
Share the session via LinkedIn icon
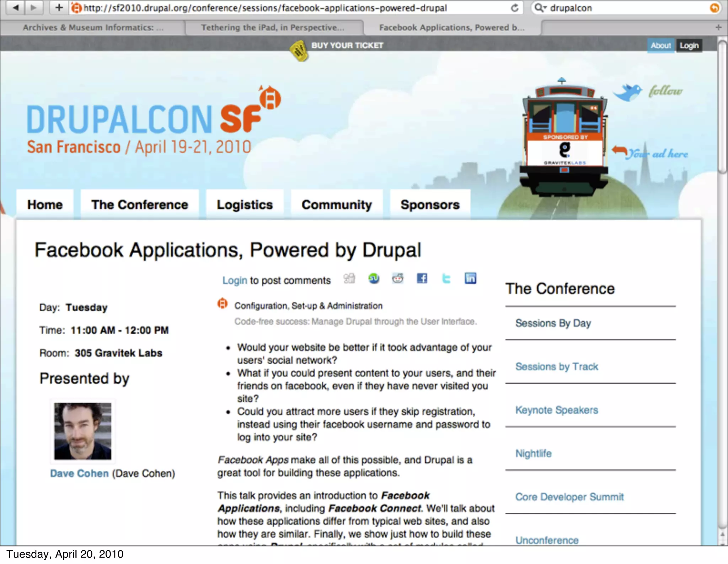tap(470, 278)
